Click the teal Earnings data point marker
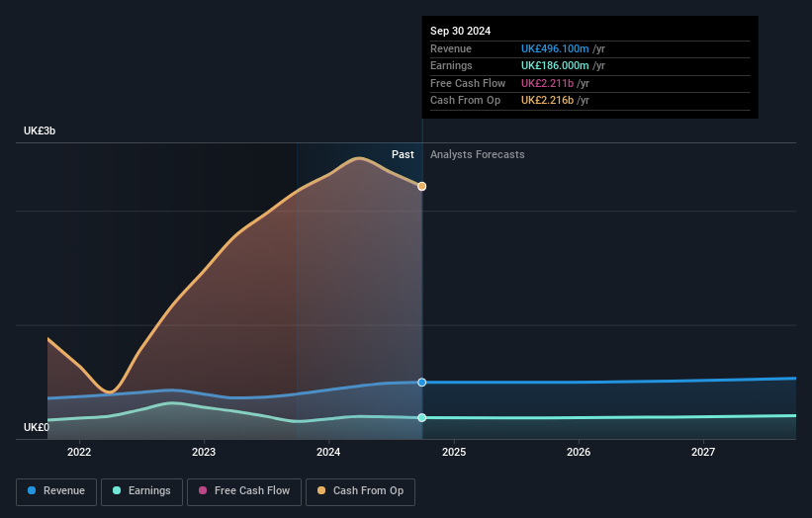 [422, 417]
